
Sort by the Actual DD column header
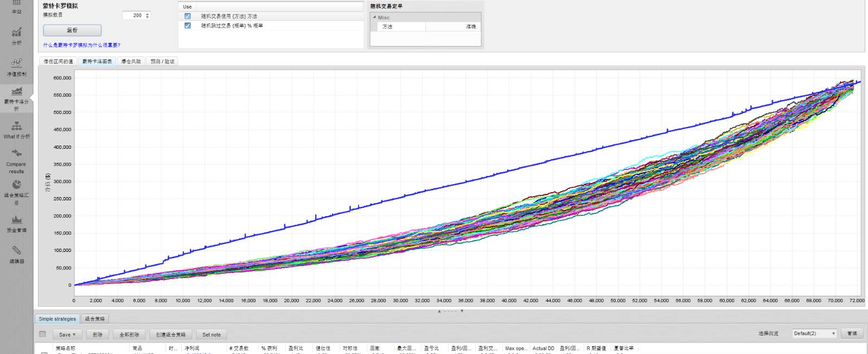click(544, 349)
